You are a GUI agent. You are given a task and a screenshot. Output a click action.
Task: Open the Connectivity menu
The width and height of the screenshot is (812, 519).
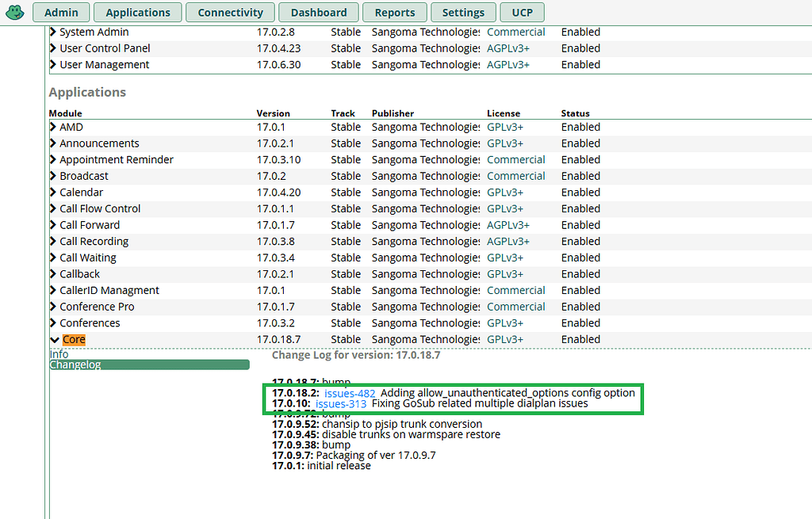[230, 12]
